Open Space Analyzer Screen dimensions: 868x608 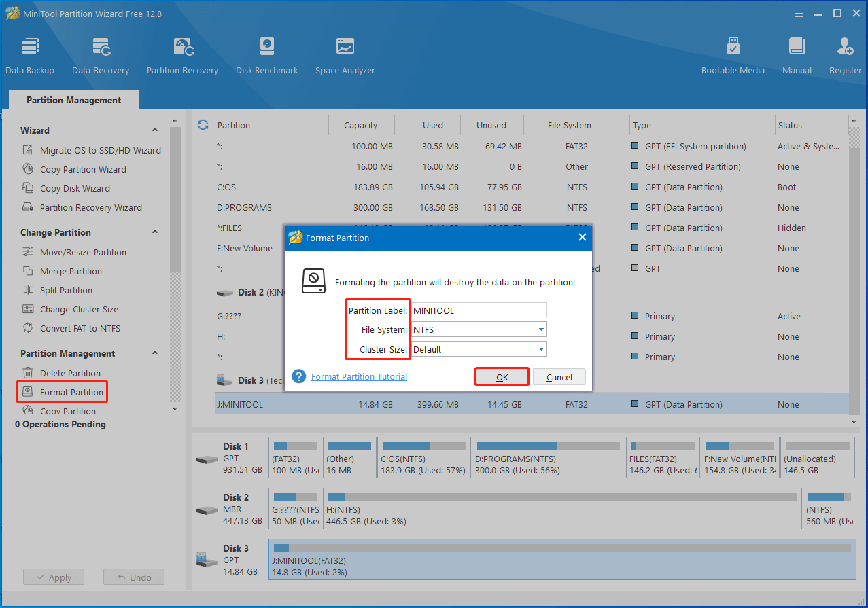(345, 56)
